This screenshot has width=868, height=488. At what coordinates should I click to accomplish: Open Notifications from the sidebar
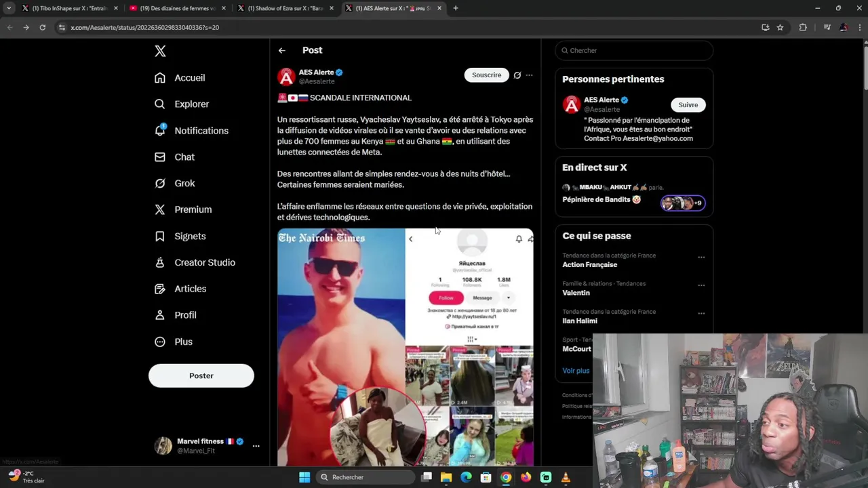point(191,130)
